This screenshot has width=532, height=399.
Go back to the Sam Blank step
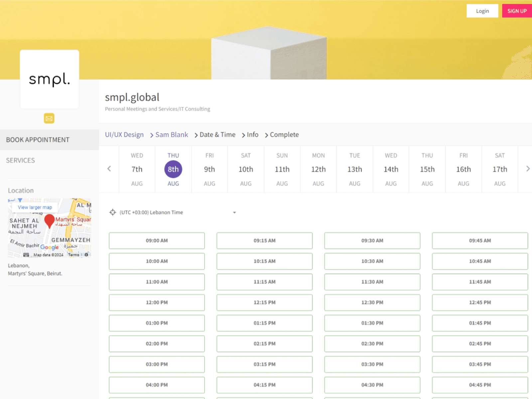[x=172, y=134]
